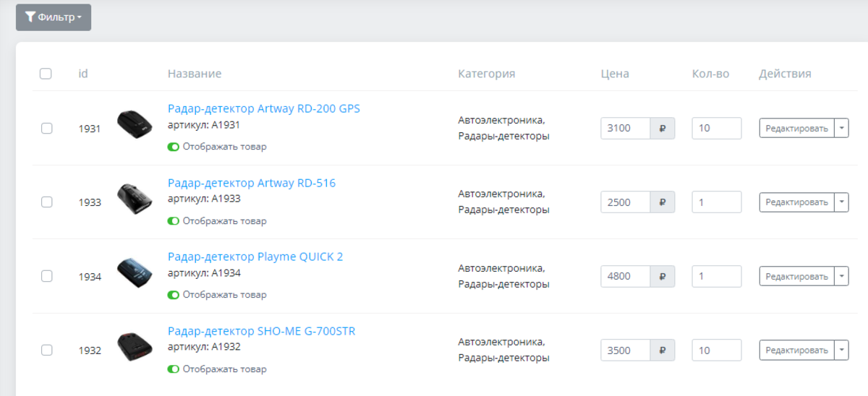Toggle 'Отображать товар' for Artway RD-200 GPS
The width and height of the screenshot is (868, 396).
pyautogui.click(x=174, y=147)
